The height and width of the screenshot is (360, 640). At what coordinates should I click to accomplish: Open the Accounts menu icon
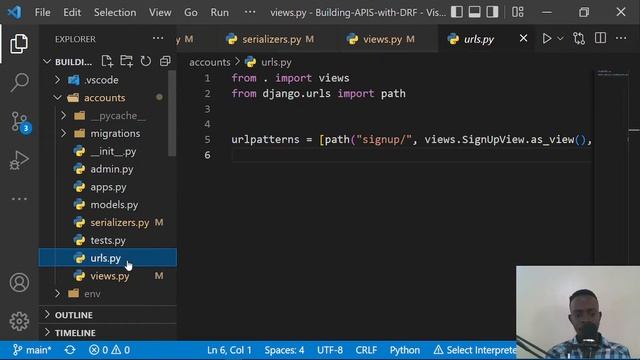pos(19,282)
